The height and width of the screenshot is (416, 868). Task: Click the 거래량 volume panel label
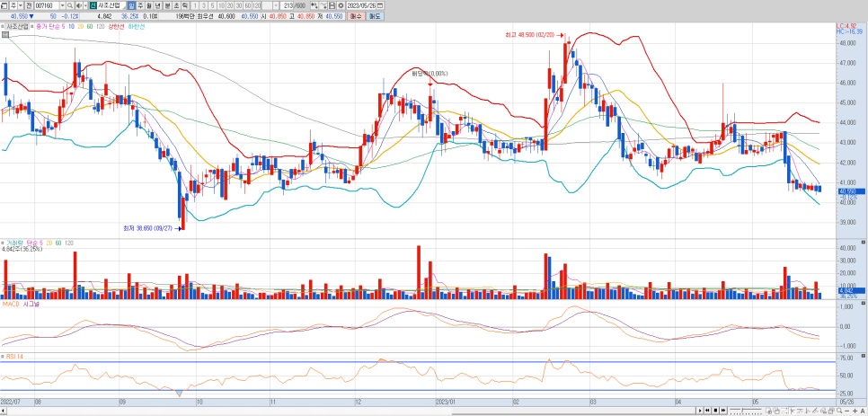click(x=13, y=243)
